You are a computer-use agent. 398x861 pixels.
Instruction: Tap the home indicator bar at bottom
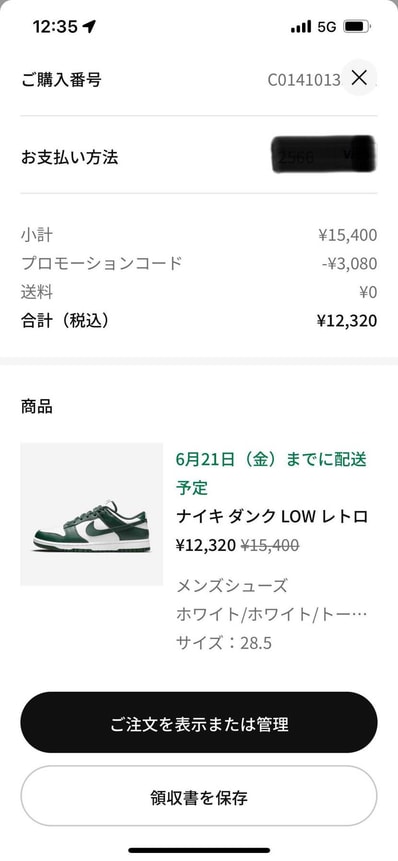[x=199, y=850]
